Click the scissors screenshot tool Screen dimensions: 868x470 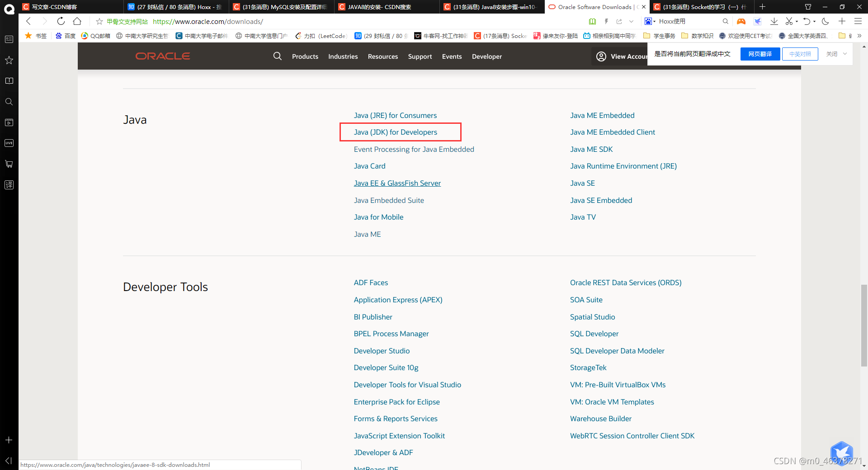tap(789, 21)
